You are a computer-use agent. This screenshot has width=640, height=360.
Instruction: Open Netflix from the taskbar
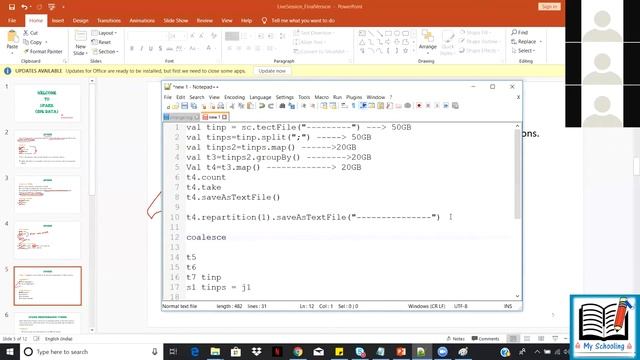click(x=277, y=351)
